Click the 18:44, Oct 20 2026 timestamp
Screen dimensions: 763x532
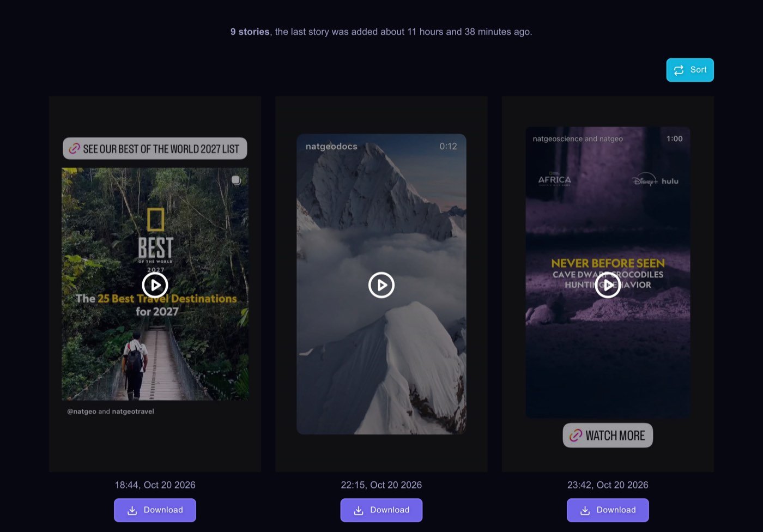pos(155,485)
